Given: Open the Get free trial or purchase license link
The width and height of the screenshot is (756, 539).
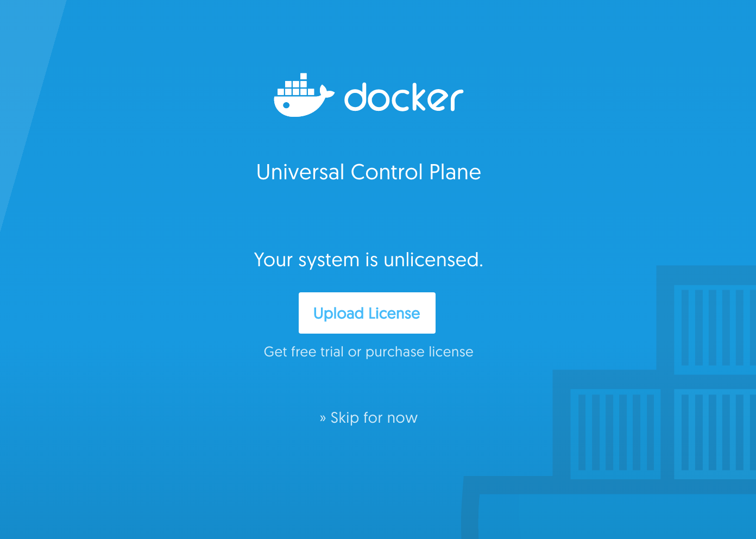Looking at the screenshot, I should [369, 352].
